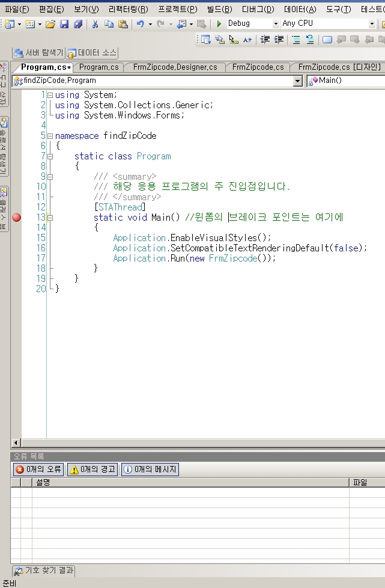Open the 도구(T) menu
The image size is (385, 588).
339,10
